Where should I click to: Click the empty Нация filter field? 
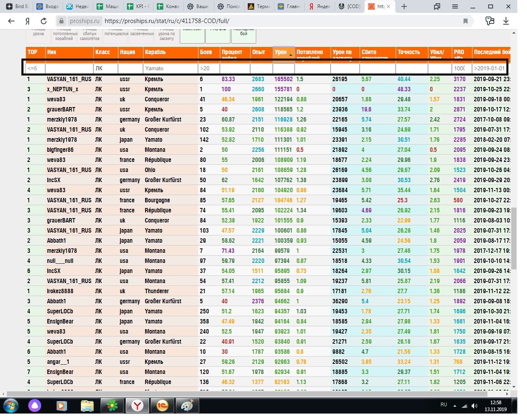tap(131, 68)
